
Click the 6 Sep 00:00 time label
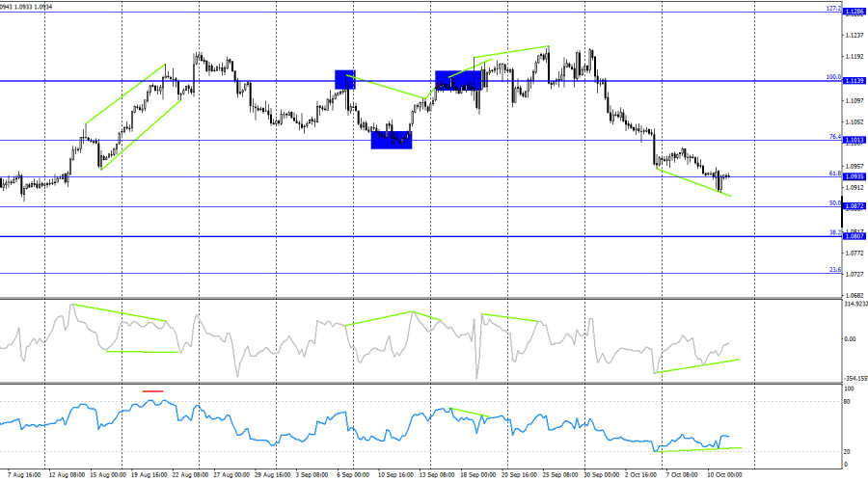coord(353,475)
